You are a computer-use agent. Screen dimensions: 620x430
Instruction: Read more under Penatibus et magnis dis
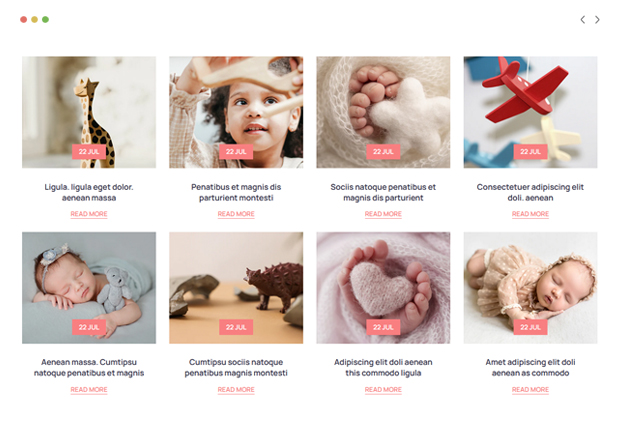pos(236,214)
